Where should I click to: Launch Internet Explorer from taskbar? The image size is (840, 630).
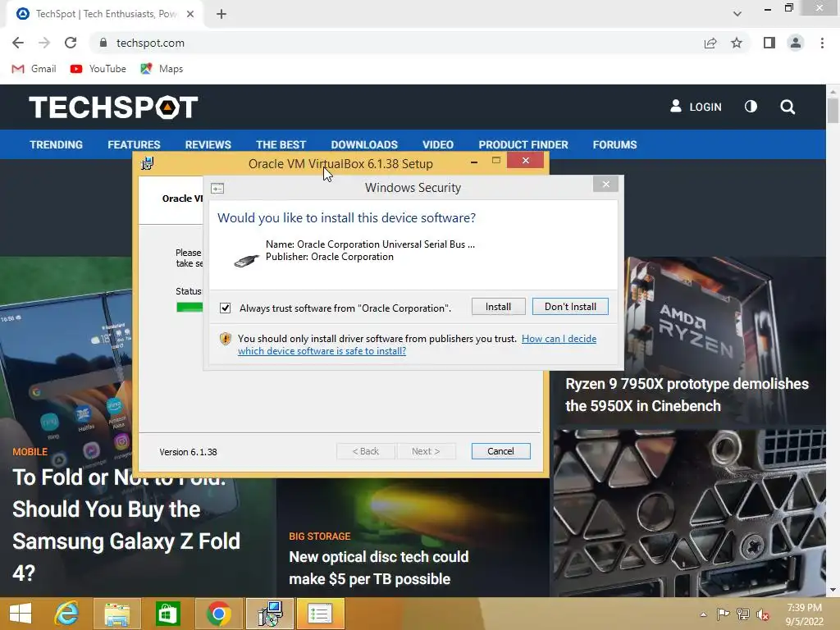[x=66, y=614]
